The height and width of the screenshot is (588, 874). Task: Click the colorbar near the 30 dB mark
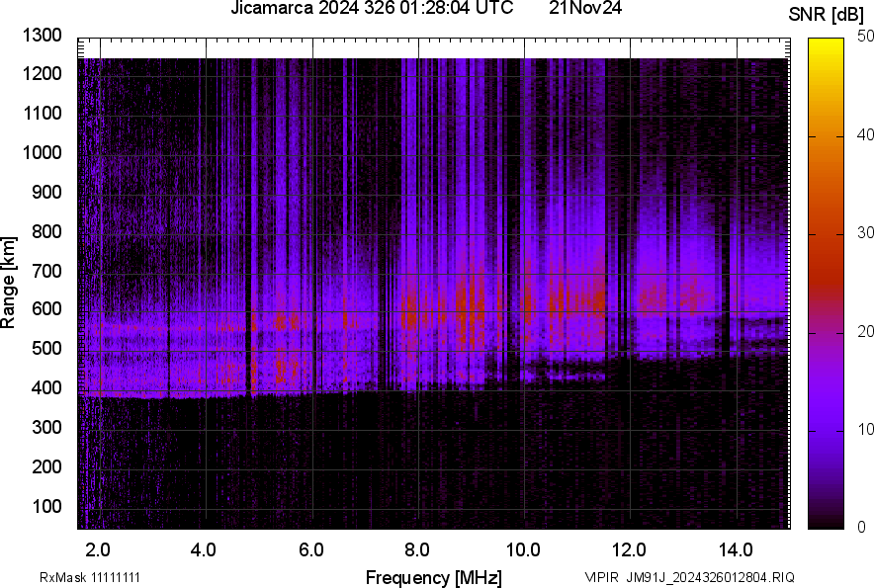[x=827, y=233]
